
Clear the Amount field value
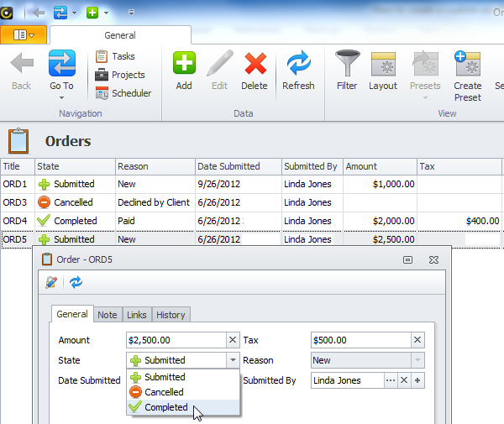233,340
